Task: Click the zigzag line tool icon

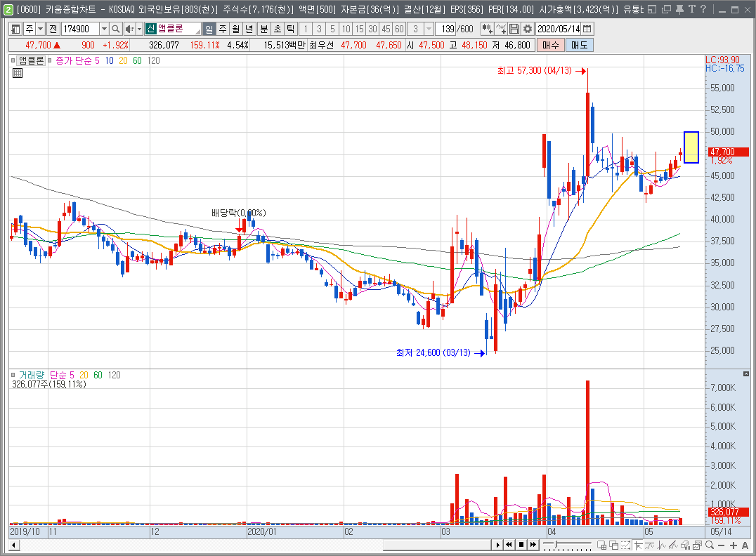Action: coord(662,545)
